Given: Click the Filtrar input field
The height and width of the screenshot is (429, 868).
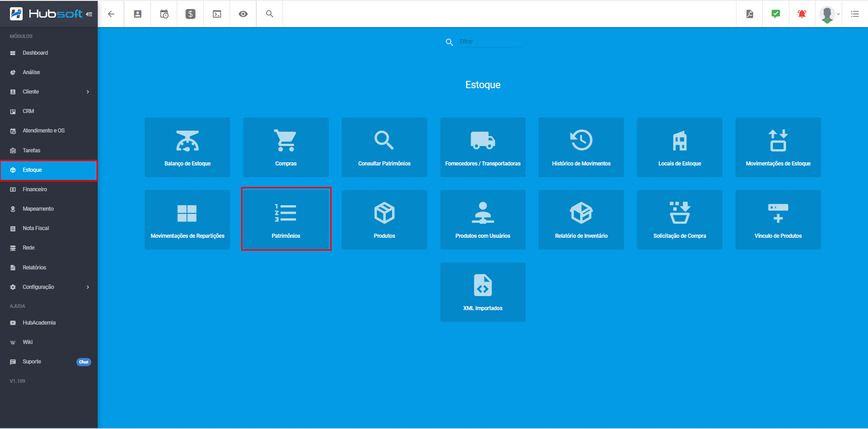Looking at the screenshot, I should [x=490, y=42].
